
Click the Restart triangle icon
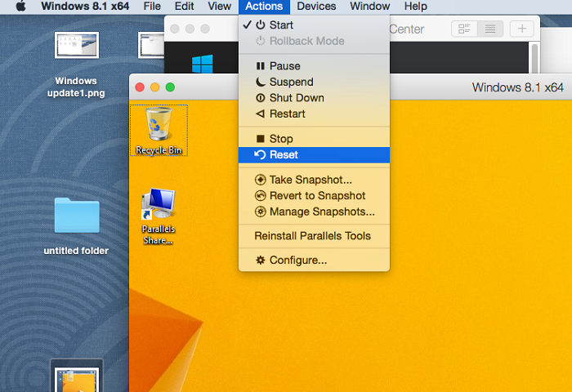260,114
